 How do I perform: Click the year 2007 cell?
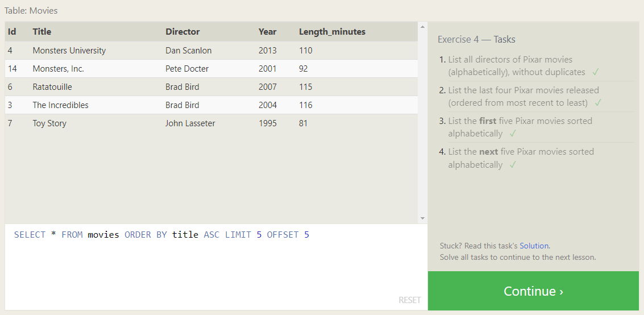pyautogui.click(x=267, y=86)
